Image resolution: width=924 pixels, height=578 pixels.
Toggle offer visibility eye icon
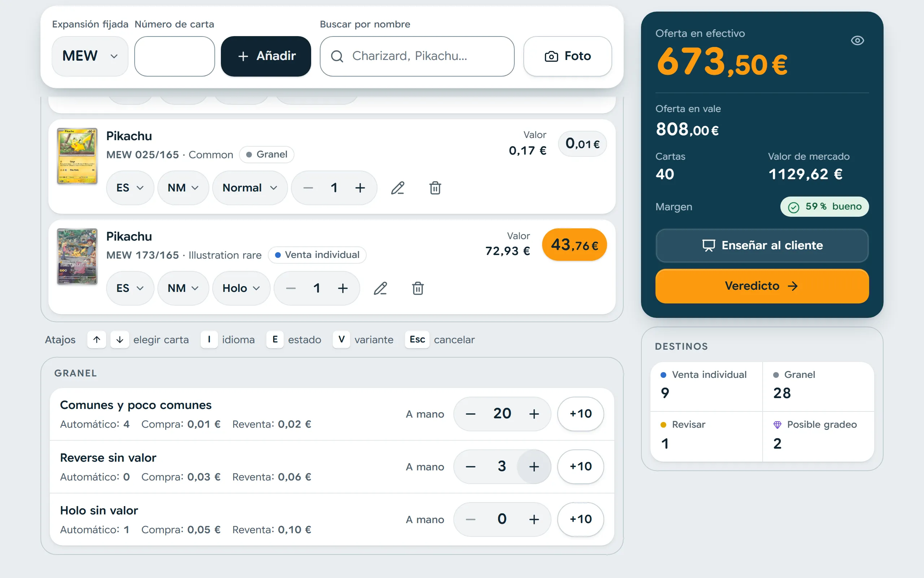pyautogui.click(x=857, y=40)
